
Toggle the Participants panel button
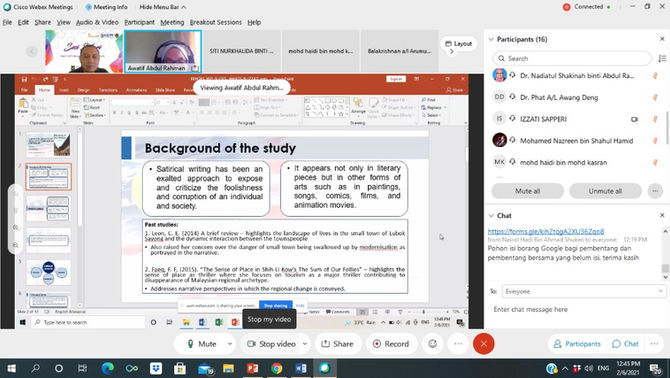pos(577,344)
